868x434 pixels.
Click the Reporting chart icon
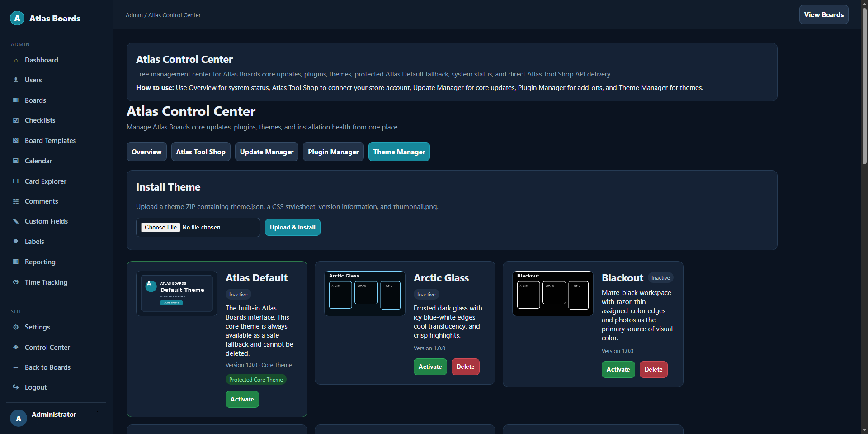tap(16, 262)
